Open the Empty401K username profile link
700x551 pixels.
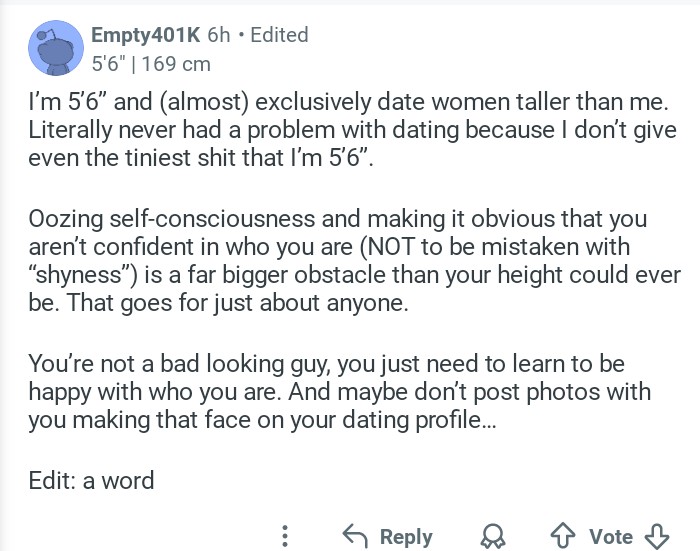click(146, 35)
